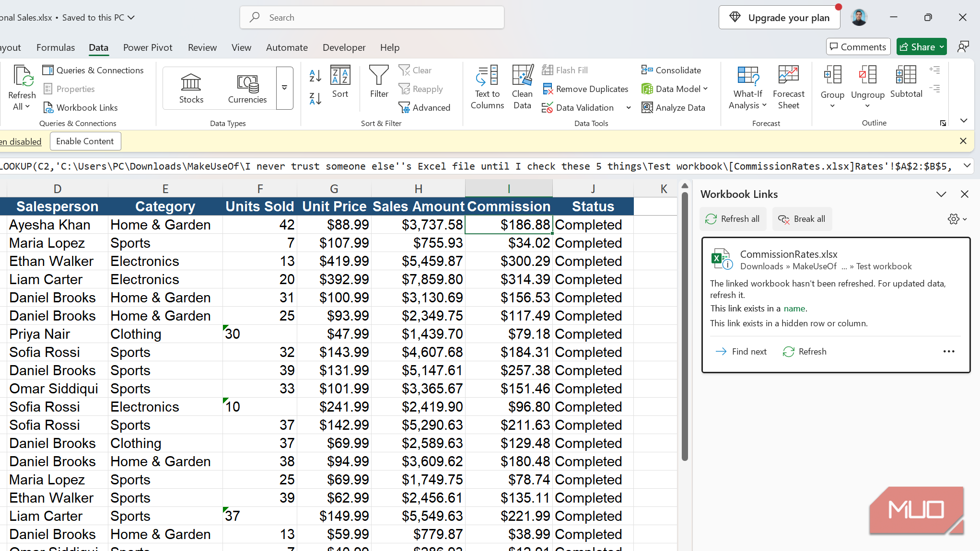The image size is (980, 551).
Task: Click Analyze Data
Action: [673, 108]
